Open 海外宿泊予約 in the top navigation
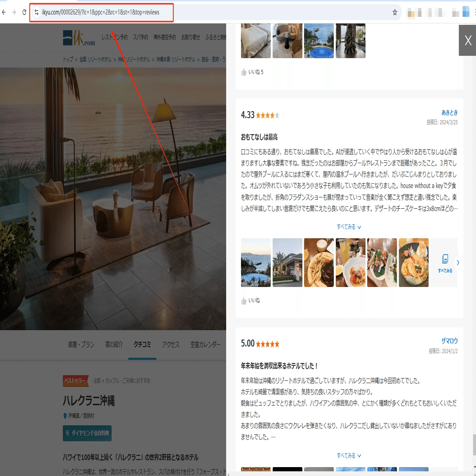476x476 pixels. tap(165, 37)
